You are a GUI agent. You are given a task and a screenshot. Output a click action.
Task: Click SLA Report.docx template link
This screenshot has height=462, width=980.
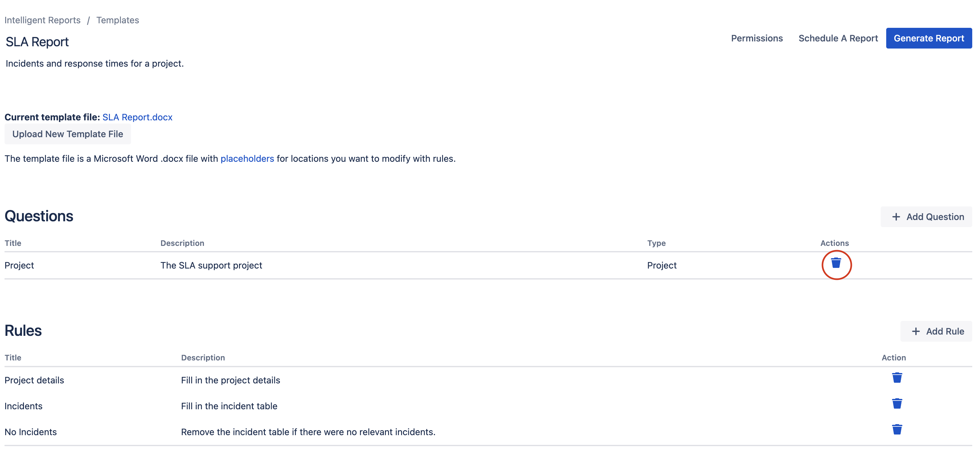[x=137, y=116]
